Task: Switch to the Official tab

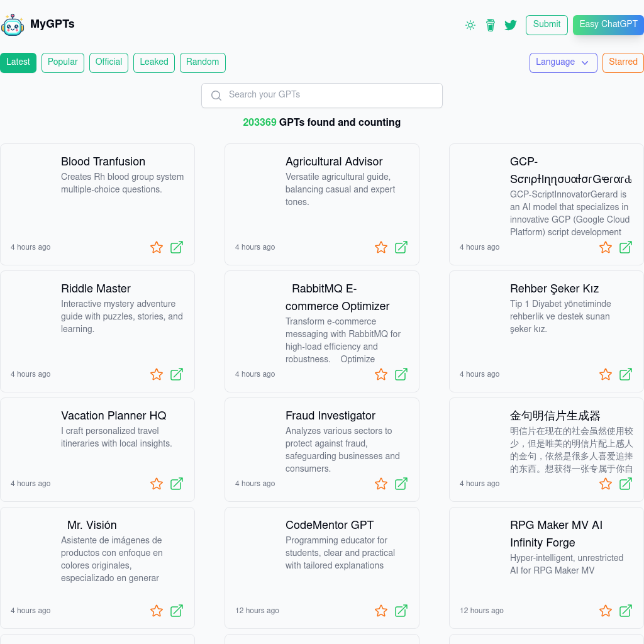Action: click(109, 62)
